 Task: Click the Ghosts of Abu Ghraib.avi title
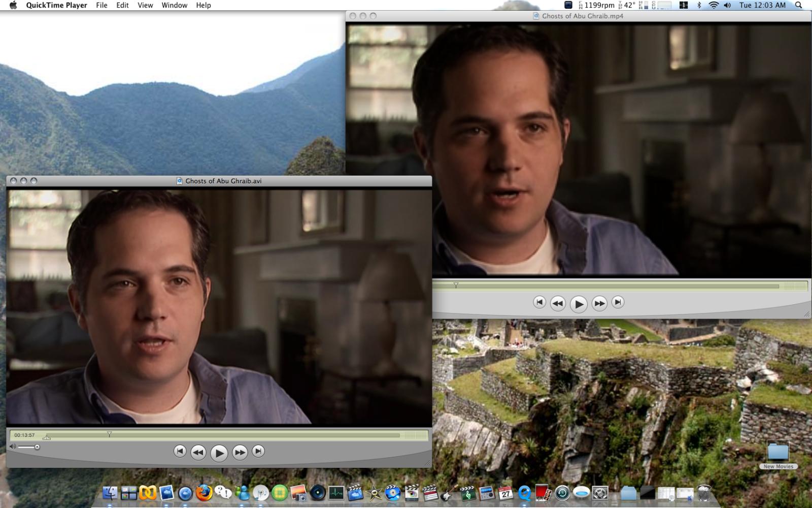[223, 181]
